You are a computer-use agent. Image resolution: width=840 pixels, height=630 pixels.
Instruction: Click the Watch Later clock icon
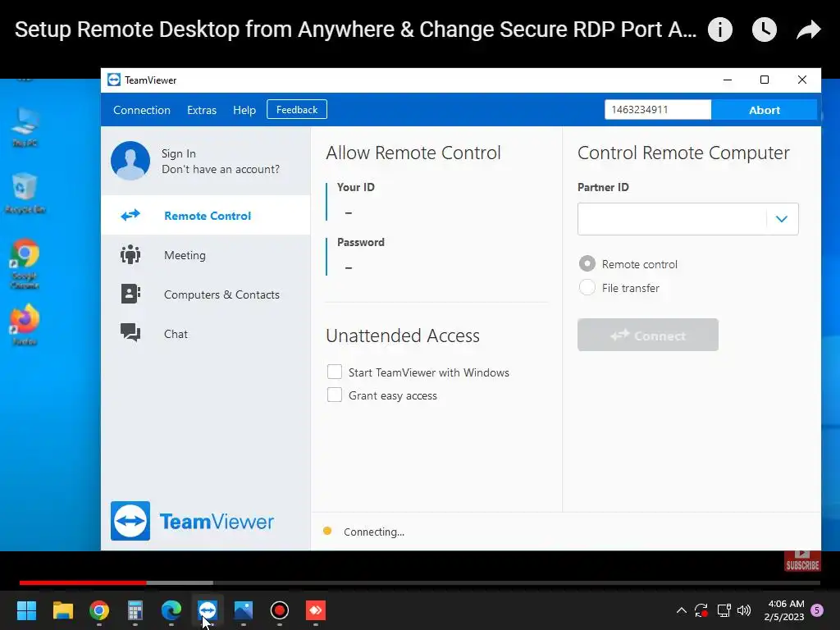point(765,30)
